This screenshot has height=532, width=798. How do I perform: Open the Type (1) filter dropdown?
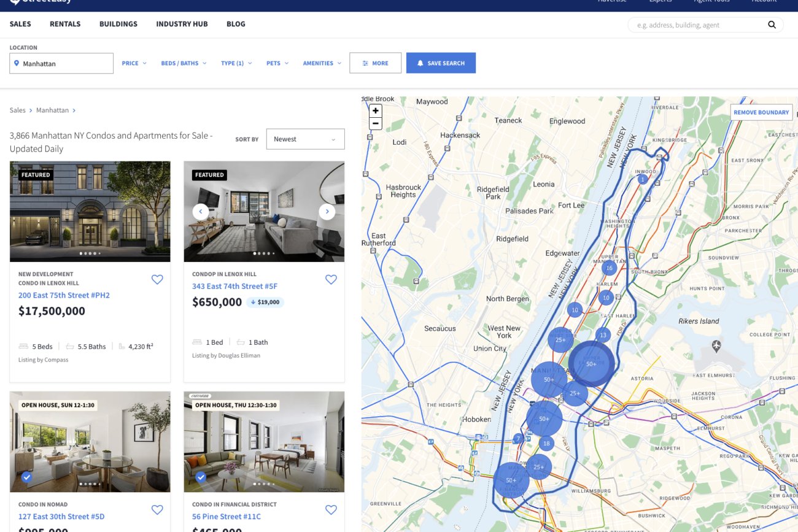236,63
